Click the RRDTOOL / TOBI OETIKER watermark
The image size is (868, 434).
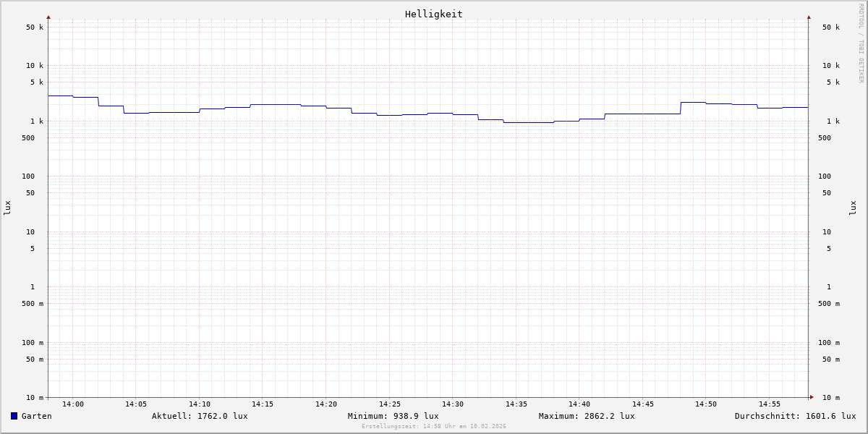(861, 43)
